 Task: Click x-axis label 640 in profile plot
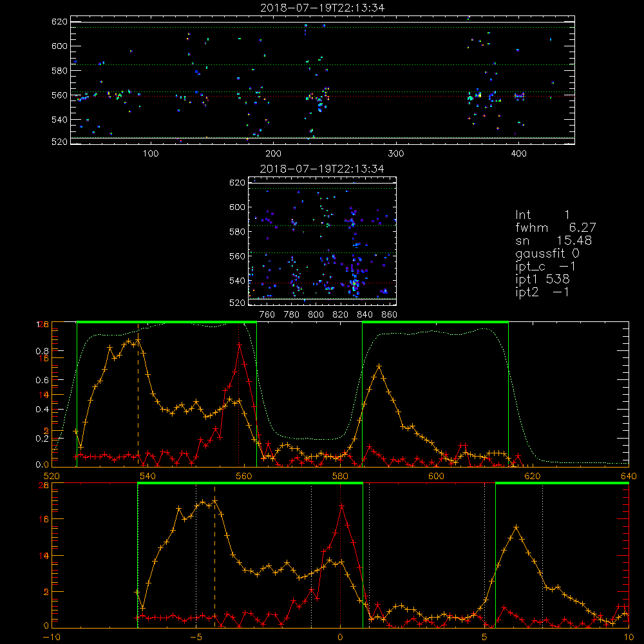tap(629, 477)
